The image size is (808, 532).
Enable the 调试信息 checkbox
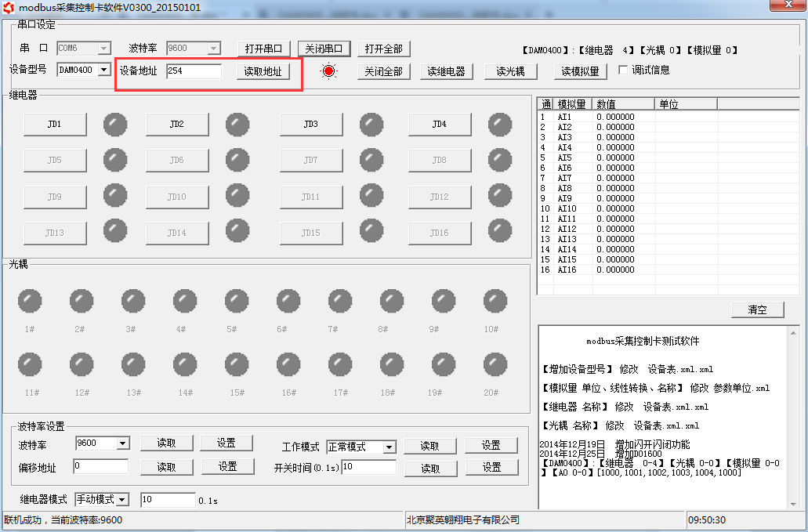(x=623, y=70)
